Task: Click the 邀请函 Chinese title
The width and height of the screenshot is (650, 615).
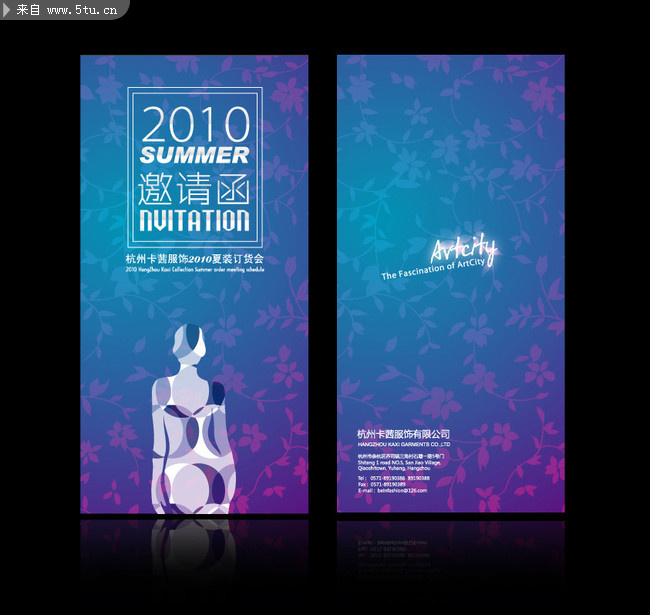Action: 194,188
